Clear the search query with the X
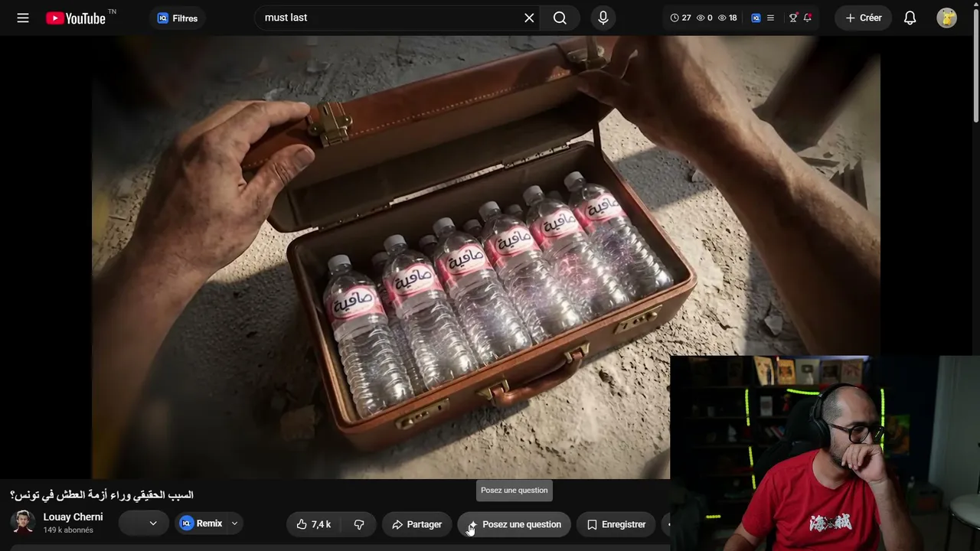This screenshot has height=551, width=980. pyautogui.click(x=529, y=18)
